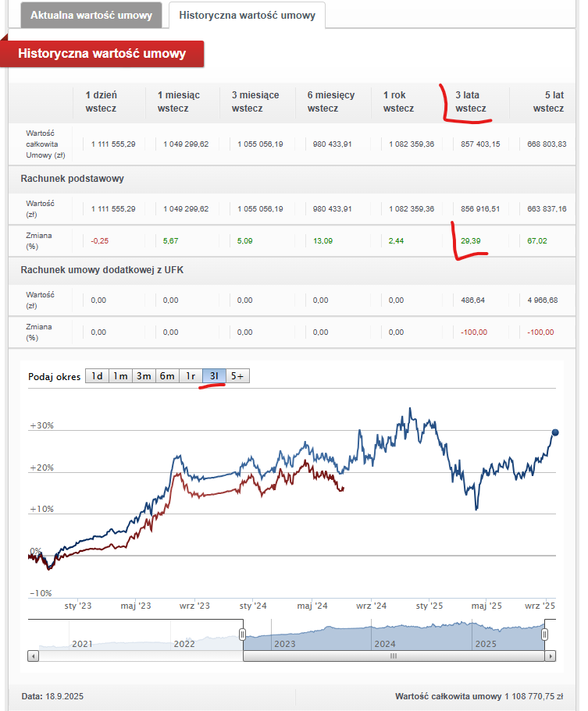Click the navigator scrollbar thumb grip
Screen dimensions: 588x711
[394, 656]
